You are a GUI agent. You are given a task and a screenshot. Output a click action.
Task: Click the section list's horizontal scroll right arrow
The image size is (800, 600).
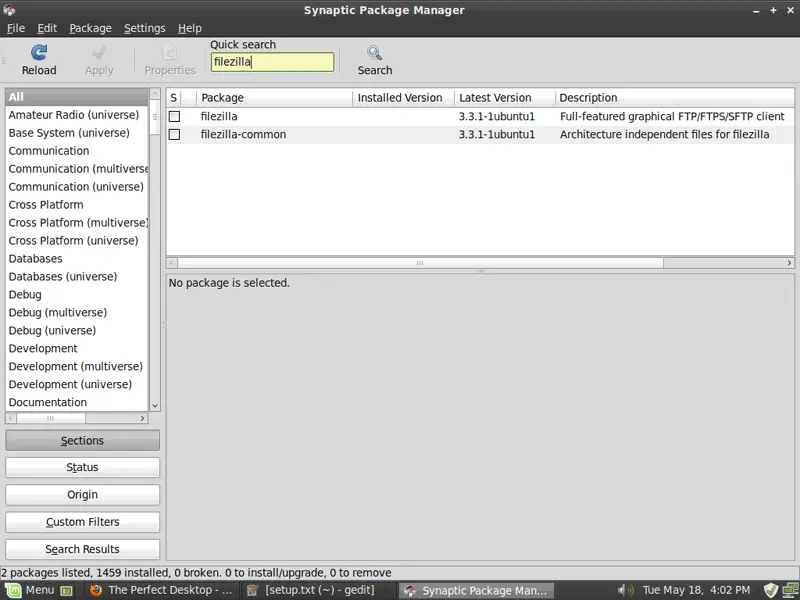pyautogui.click(x=142, y=418)
